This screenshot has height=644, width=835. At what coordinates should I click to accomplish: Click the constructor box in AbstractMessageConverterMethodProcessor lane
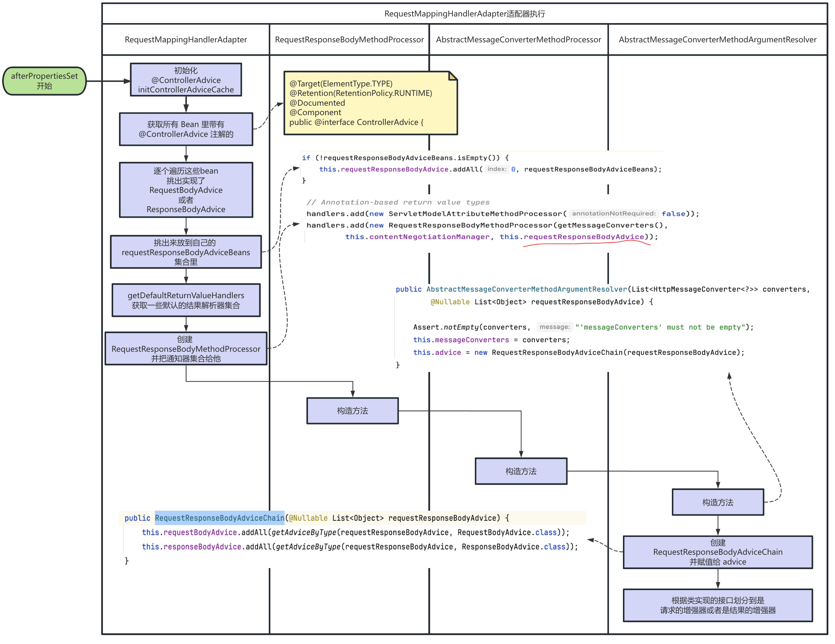point(521,471)
